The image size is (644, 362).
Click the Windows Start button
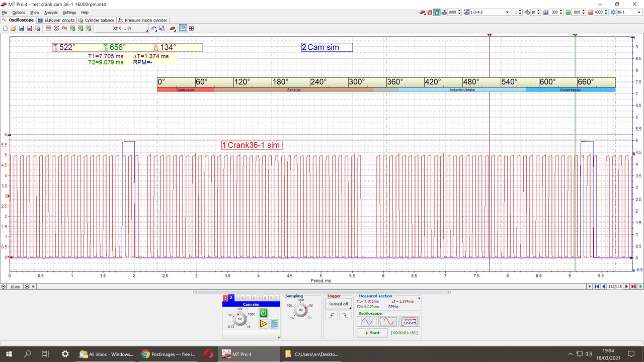tap(9, 354)
